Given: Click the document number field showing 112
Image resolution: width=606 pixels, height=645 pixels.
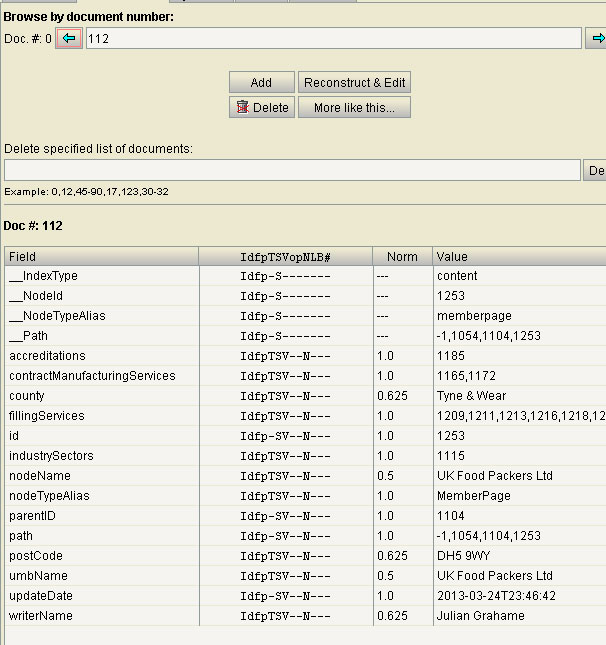Looking at the screenshot, I should pos(334,39).
